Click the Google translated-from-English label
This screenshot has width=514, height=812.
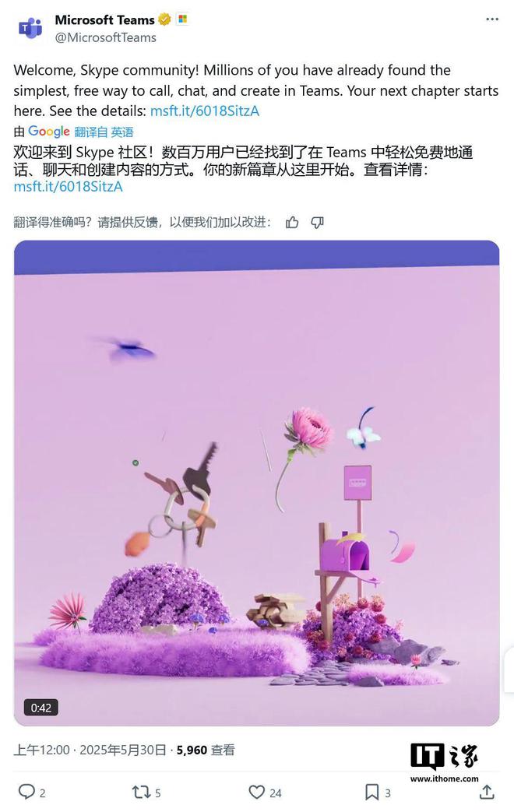[73, 132]
